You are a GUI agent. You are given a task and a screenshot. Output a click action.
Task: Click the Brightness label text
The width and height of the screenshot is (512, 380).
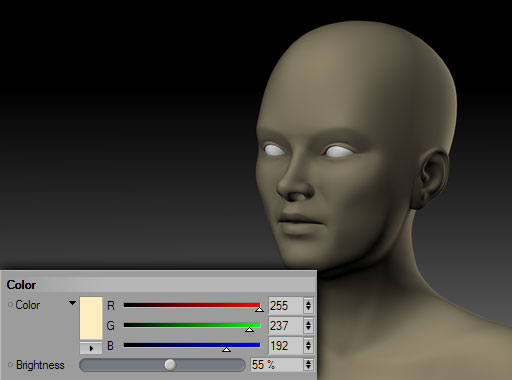pos(40,365)
